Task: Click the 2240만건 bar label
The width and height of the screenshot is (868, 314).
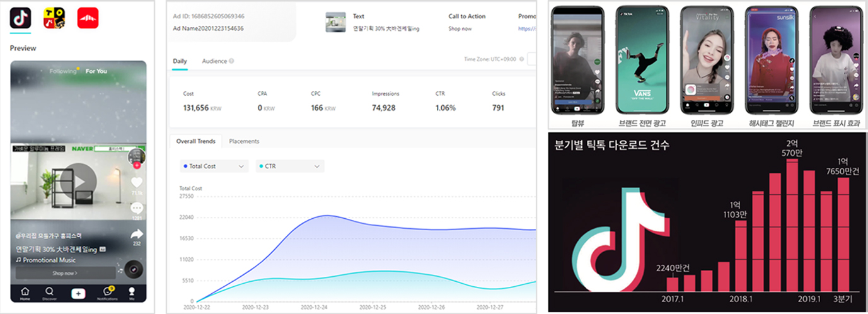Action: (673, 267)
